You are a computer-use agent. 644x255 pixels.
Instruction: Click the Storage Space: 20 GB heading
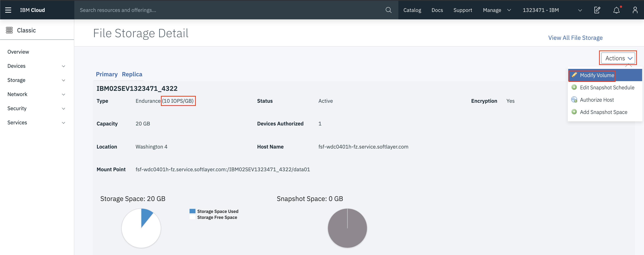tap(133, 199)
